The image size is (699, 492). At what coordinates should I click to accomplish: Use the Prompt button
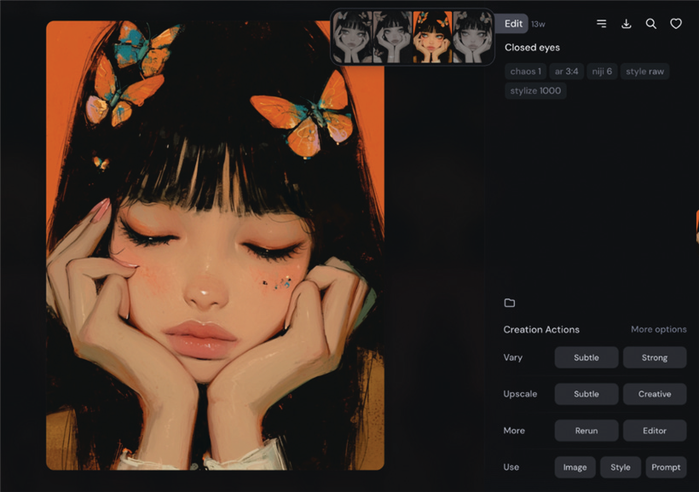pos(666,467)
